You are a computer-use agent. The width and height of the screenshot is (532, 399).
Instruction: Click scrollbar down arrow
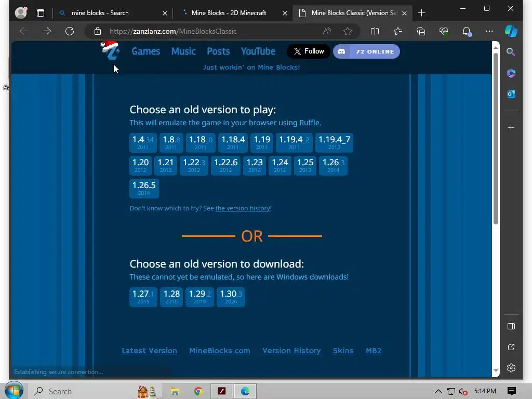[496, 371]
